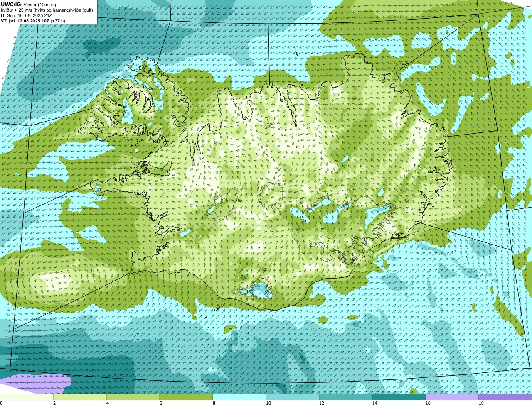Screen dimensions: 532x406
Task: Click the scale label "10"
Action: [268, 403]
